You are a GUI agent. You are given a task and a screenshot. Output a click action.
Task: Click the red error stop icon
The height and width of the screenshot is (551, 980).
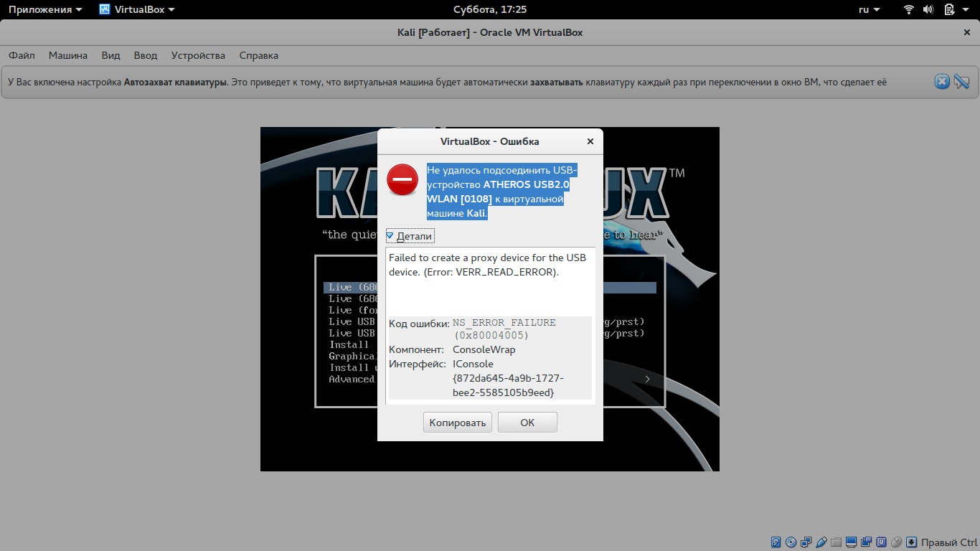402,179
